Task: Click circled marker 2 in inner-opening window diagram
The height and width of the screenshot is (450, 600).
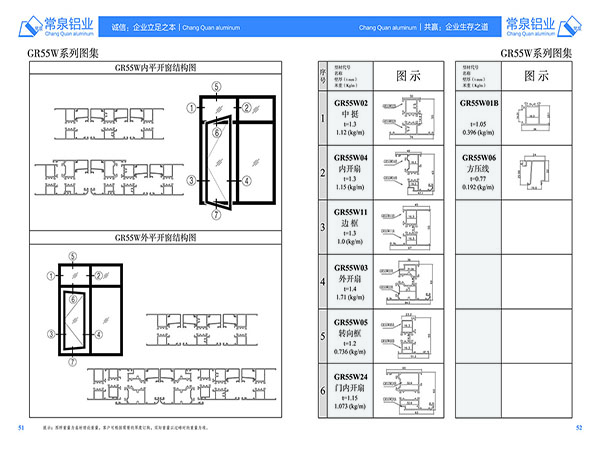Action: coord(247,108)
